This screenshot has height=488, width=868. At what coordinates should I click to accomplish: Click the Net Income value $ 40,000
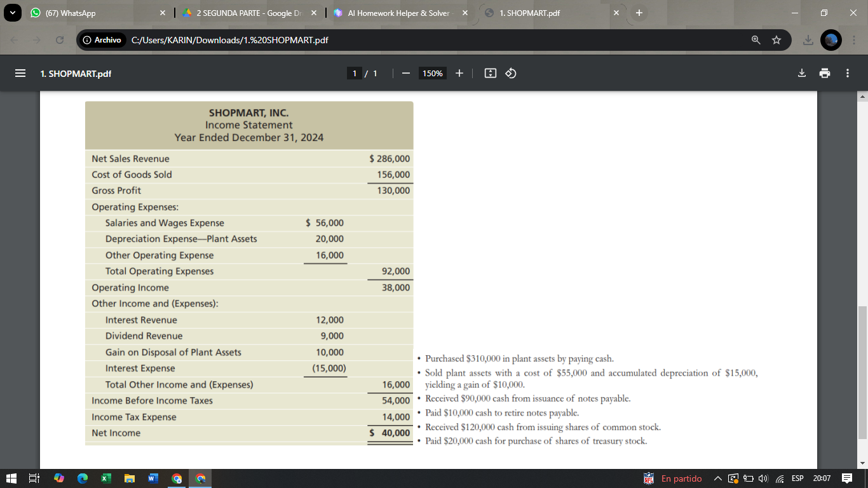tap(390, 433)
